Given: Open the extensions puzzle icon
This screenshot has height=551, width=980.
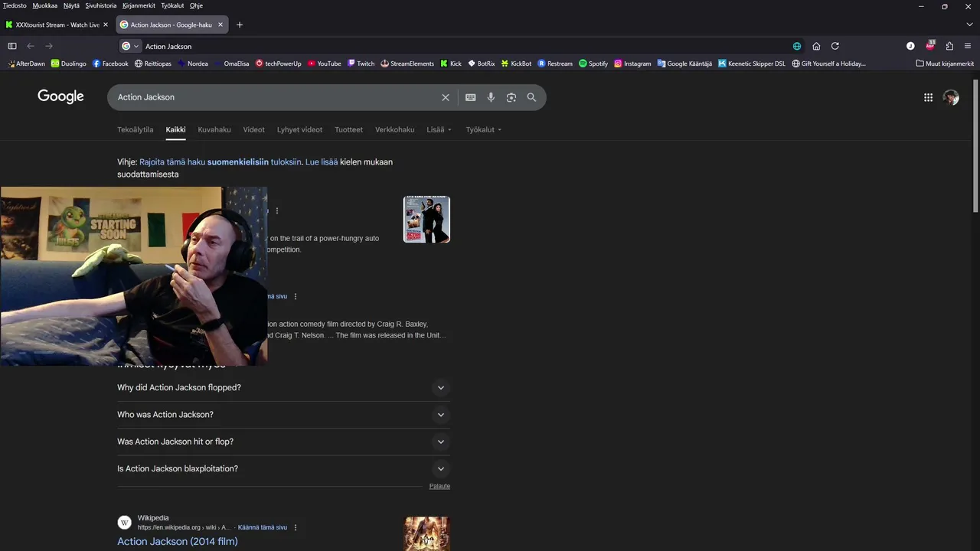Looking at the screenshot, I should (949, 46).
